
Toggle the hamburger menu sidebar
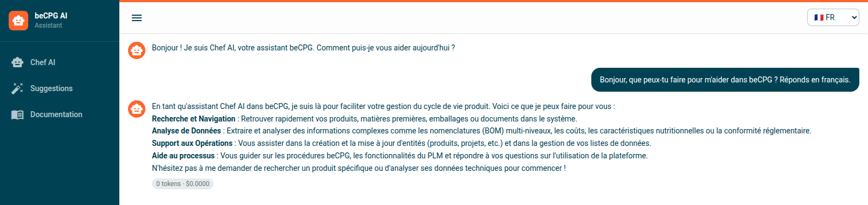137,18
